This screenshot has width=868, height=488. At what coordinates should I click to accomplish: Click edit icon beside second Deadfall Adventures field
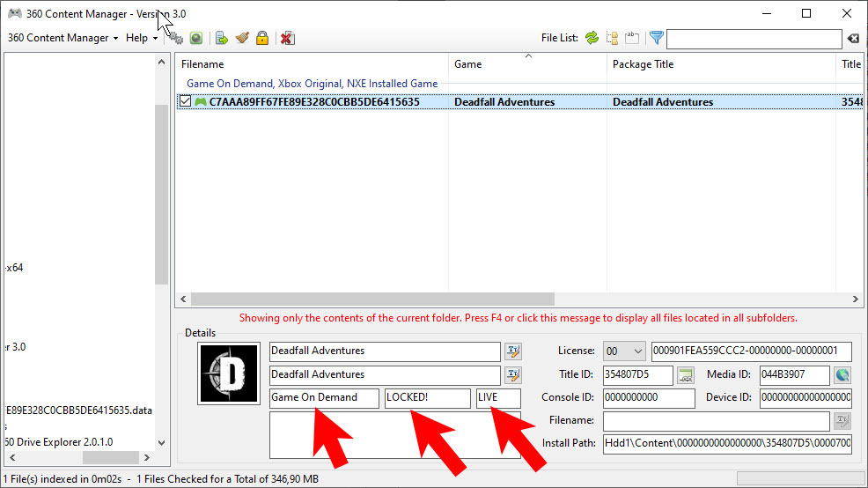click(513, 375)
